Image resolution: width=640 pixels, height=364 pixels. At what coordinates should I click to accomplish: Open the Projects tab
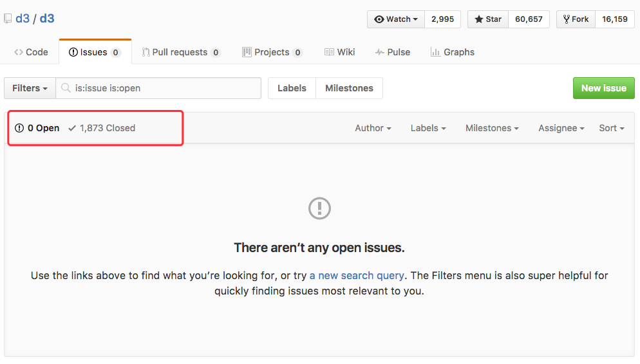click(272, 52)
